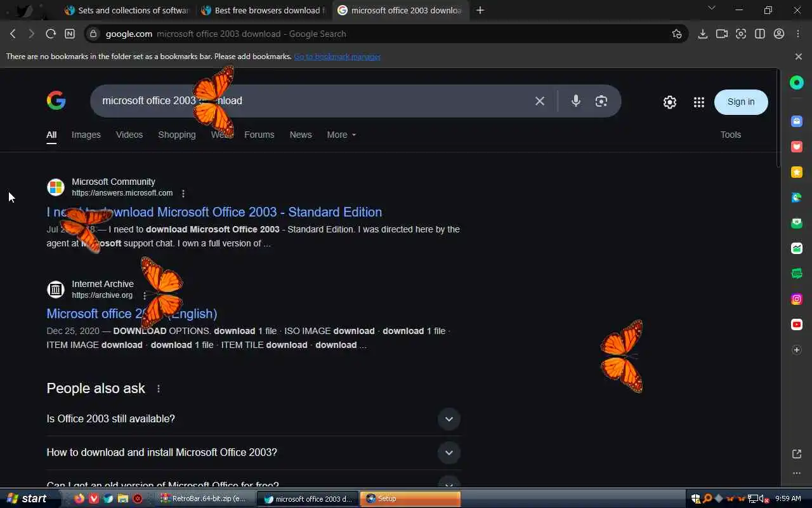
Task: Toggle the split view sidebar icon
Action: point(759,34)
